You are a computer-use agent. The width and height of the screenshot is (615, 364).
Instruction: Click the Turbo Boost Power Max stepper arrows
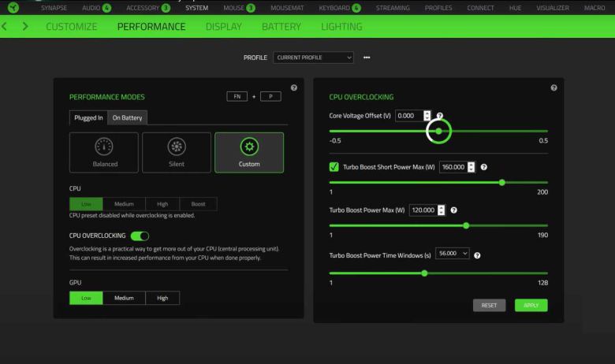(442, 210)
